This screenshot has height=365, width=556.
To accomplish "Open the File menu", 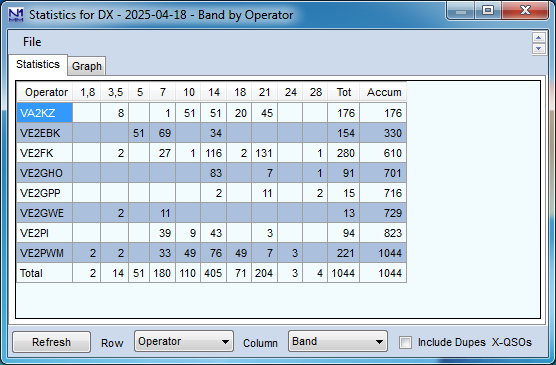I will 32,42.
